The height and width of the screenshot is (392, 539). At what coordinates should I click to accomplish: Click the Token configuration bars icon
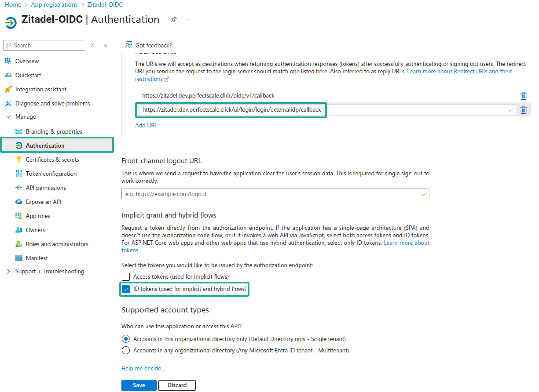tap(19, 174)
